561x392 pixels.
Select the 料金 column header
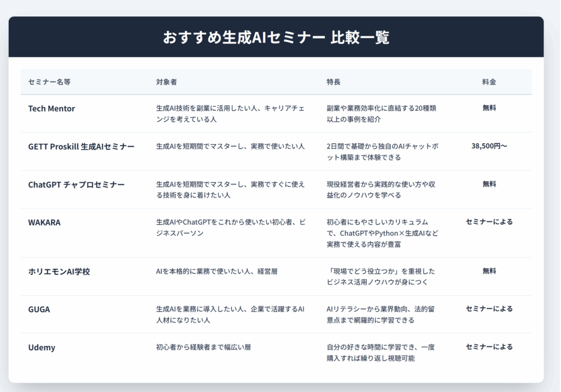(x=489, y=82)
